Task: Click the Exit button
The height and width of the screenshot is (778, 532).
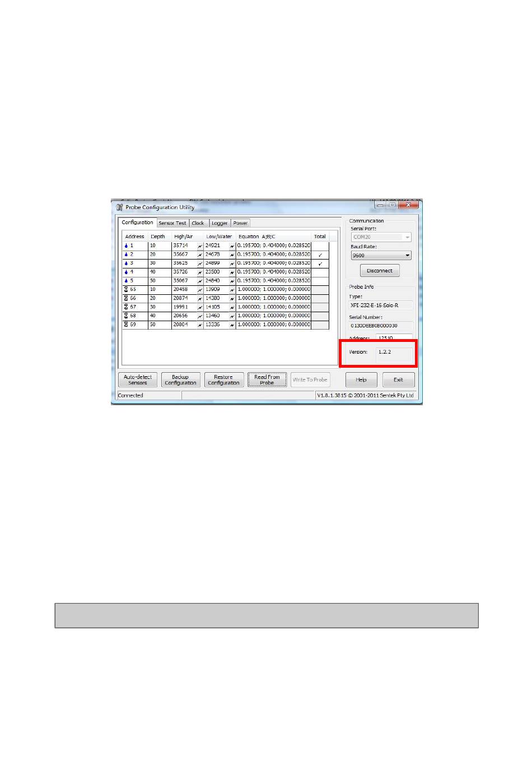Action: point(398,380)
